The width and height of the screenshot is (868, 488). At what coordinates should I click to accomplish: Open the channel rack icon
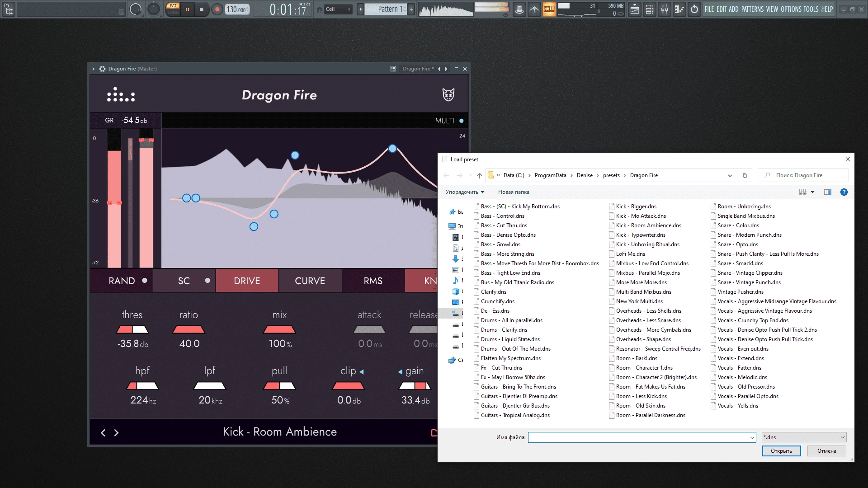[x=650, y=9]
